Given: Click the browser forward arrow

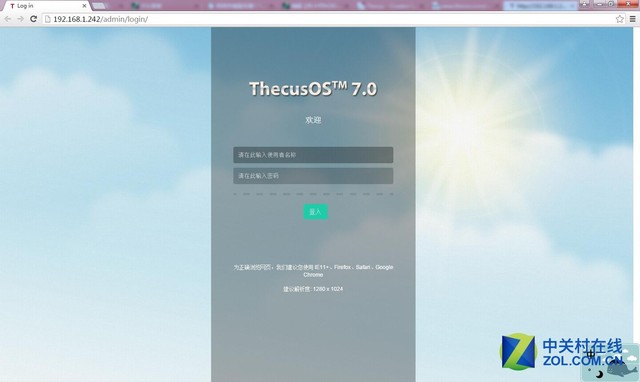Looking at the screenshot, I should (20, 19).
